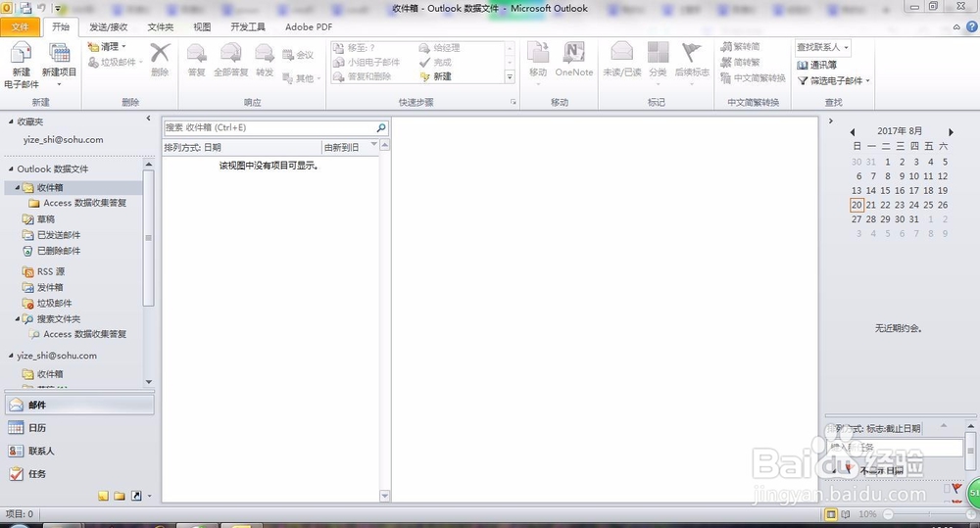Click the Normal view icon in status bar
Image resolution: width=980 pixels, height=528 pixels.
point(831,514)
